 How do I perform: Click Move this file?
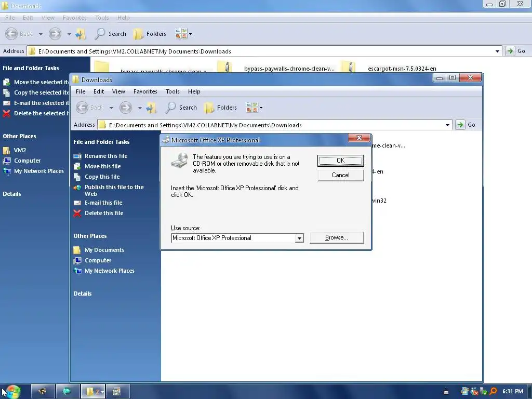[102, 166]
